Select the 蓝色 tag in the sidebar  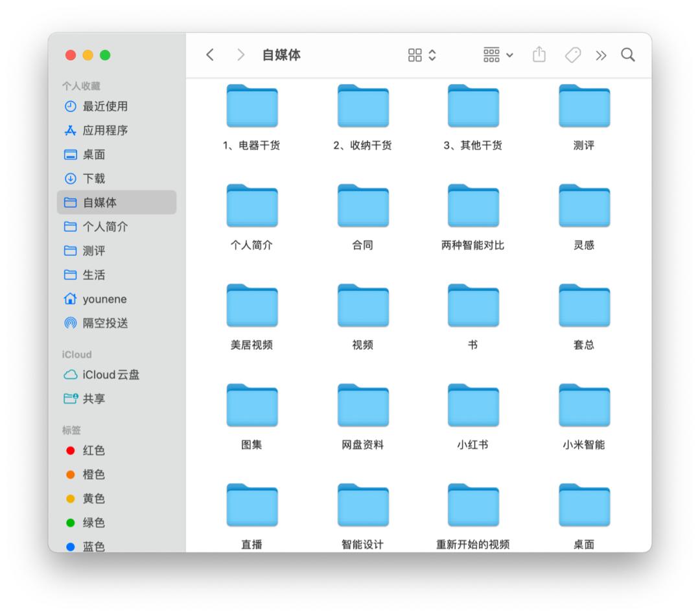point(71,546)
